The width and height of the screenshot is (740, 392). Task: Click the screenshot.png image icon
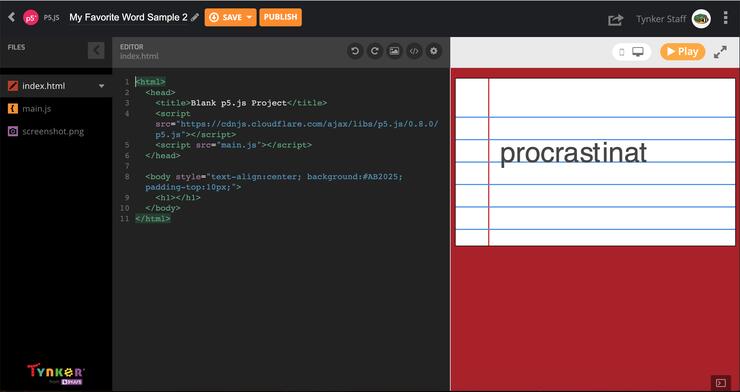coord(13,131)
